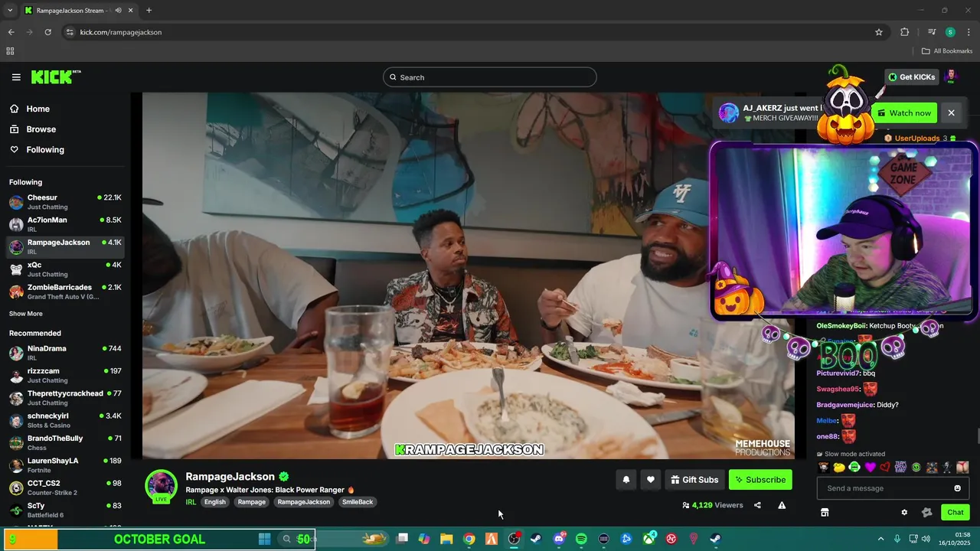Screen dimensions: 980x551
Task: Open the hamburger sidebar menu
Action: coord(16,77)
